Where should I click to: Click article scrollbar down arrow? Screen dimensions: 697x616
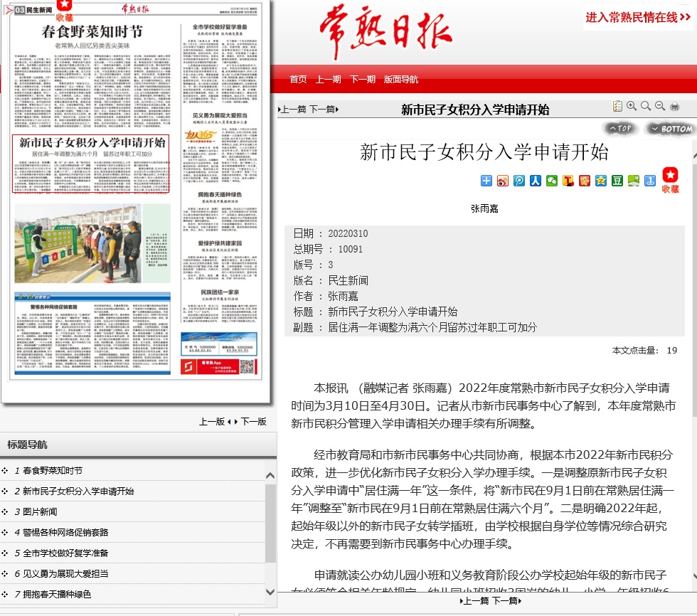click(695, 576)
